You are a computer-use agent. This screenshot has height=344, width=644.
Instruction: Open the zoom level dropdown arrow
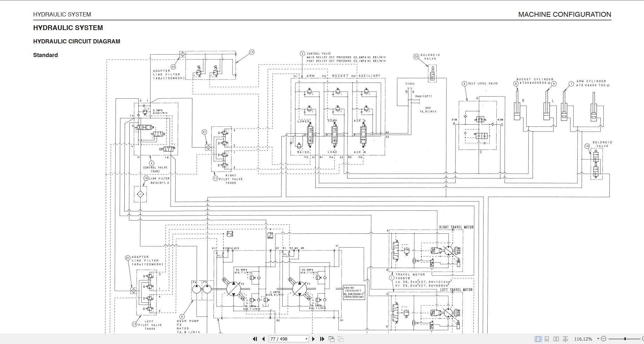[598, 339]
